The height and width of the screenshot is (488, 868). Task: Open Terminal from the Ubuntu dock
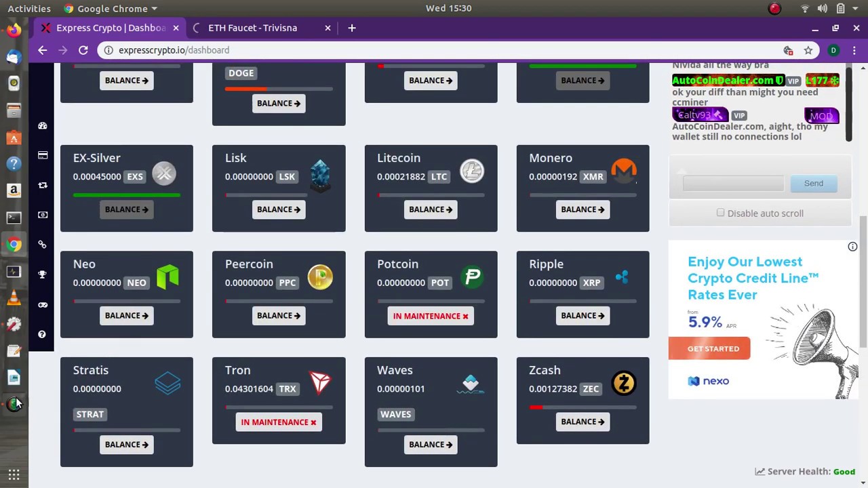14,218
